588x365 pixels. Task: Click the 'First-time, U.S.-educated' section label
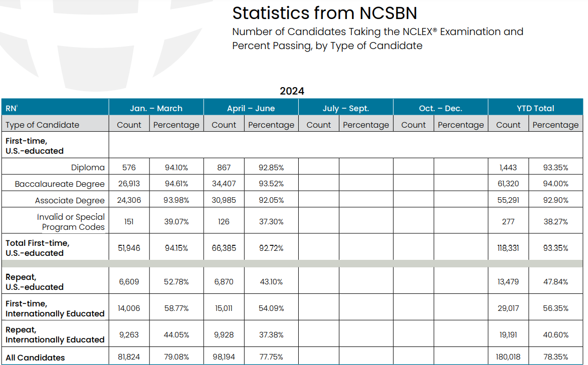(x=35, y=146)
